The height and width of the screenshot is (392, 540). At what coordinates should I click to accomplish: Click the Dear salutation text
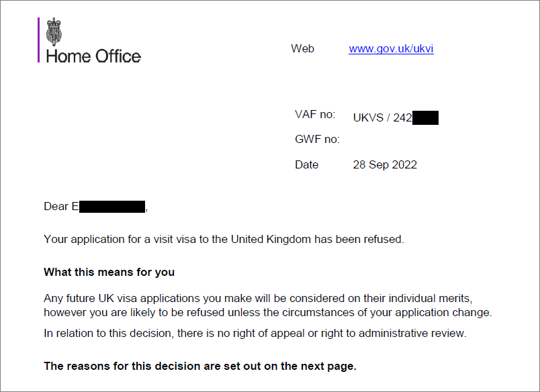[61, 206]
